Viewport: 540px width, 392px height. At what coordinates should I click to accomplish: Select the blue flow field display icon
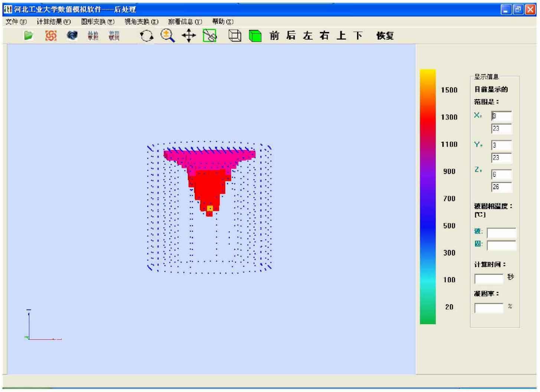[x=72, y=36]
